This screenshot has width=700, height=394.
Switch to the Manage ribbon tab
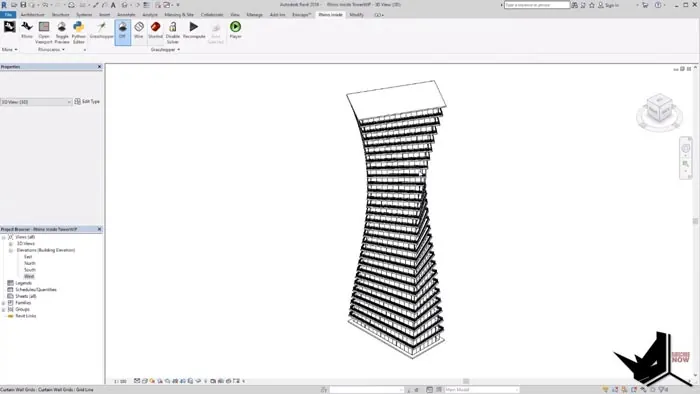point(254,15)
